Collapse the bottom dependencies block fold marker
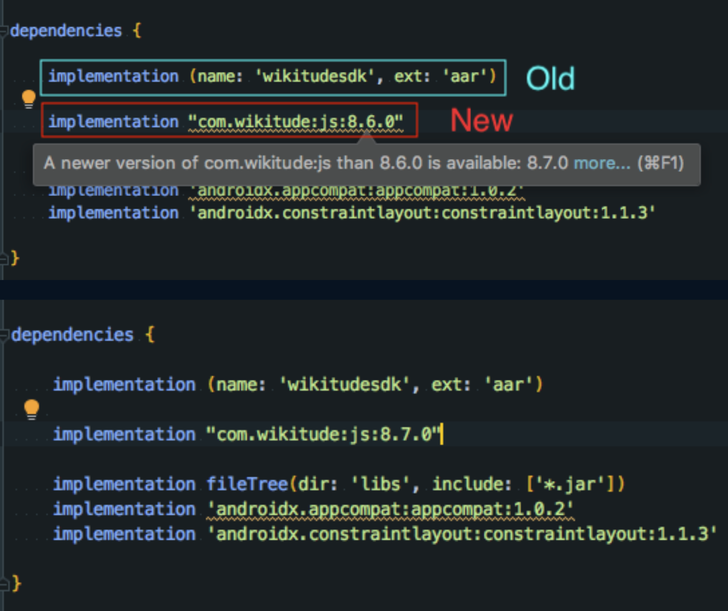Image resolution: width=728 pixels, height=611 pixels. (4, 335)
